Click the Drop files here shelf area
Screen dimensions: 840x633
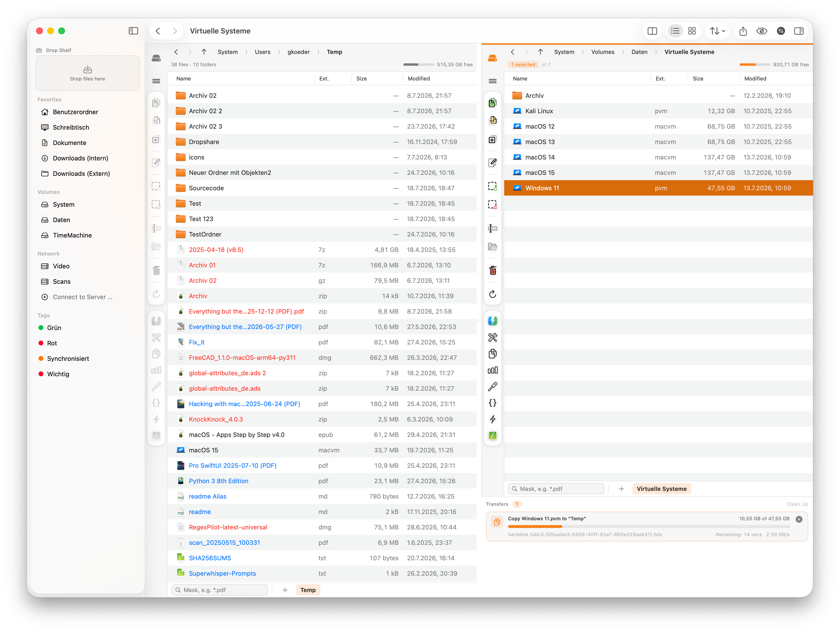(87, 73)
